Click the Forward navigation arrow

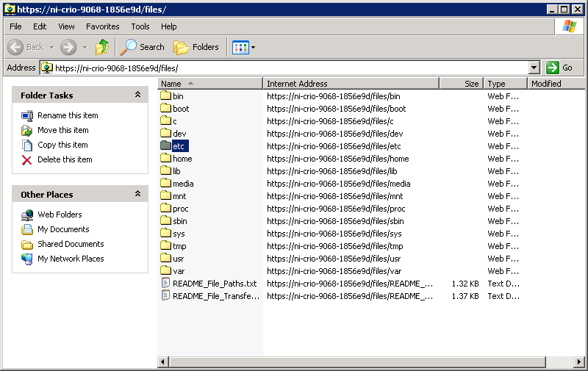(68, 47)
